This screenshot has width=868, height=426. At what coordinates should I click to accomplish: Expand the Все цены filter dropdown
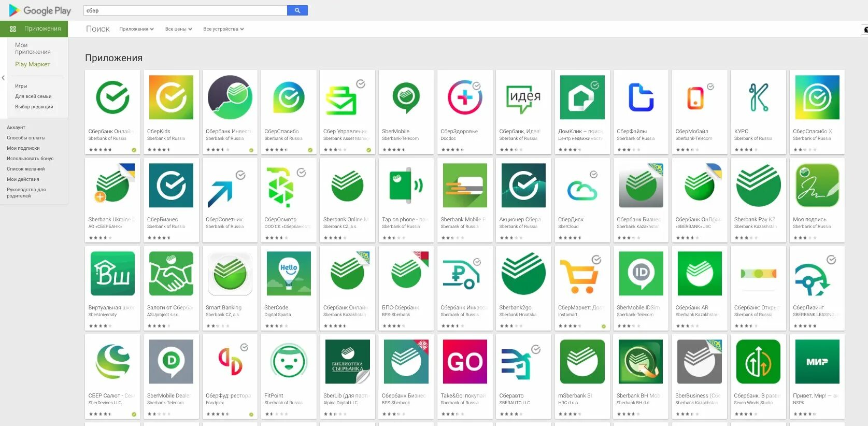178,29
